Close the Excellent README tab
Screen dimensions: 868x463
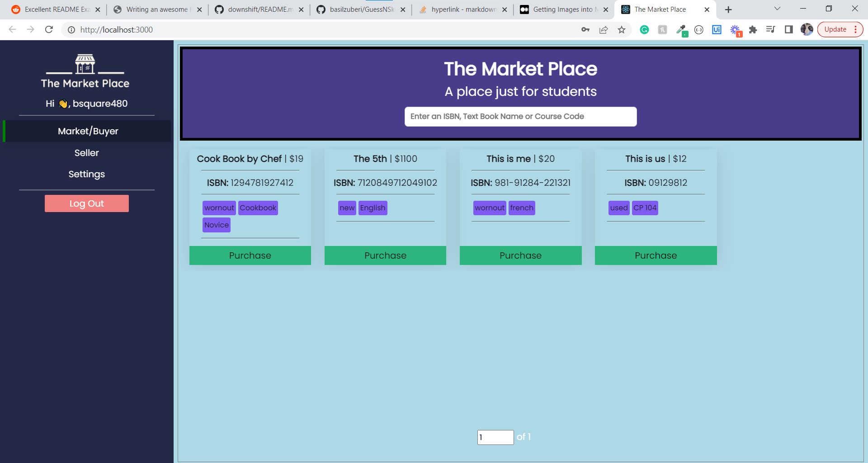tap(98, 9)
